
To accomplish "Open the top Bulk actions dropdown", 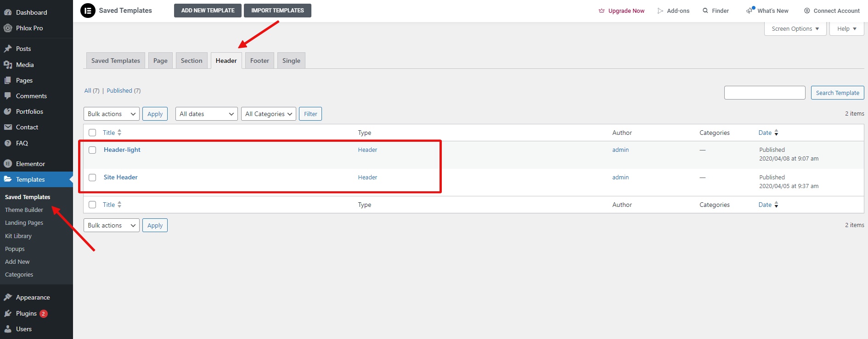I will (x=112, y=114).
